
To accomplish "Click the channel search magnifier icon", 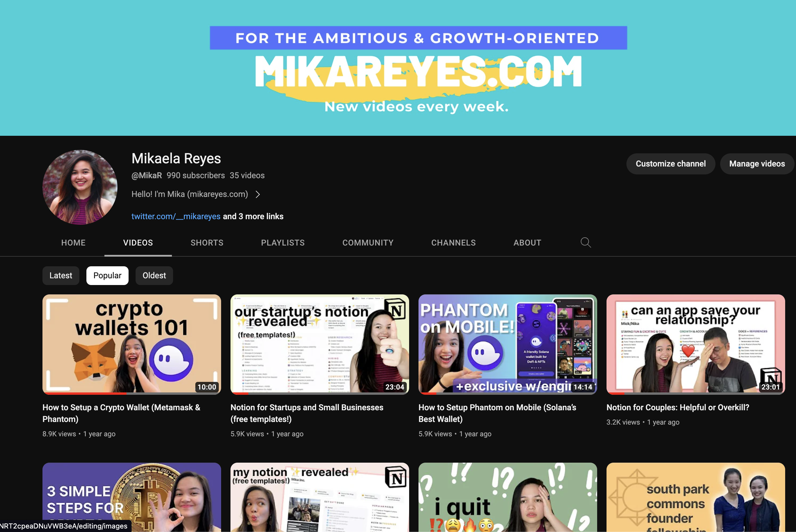I will click(585, 242).
